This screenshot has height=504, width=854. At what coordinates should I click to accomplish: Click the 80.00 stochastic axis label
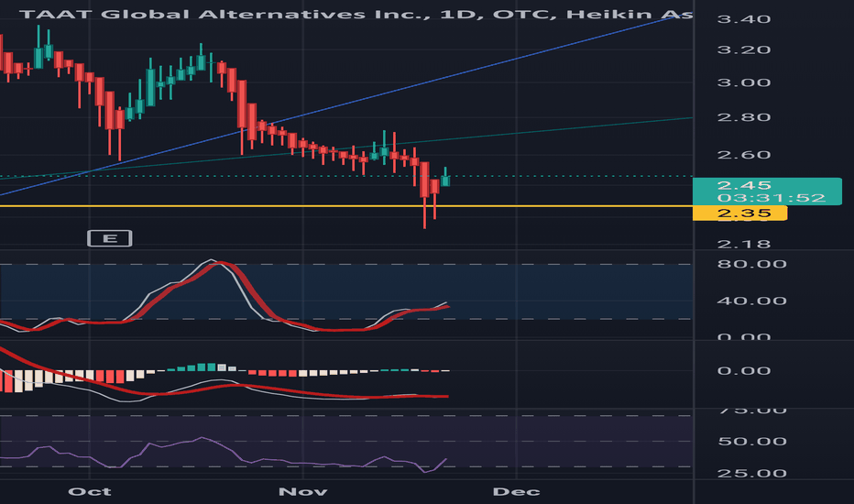click(752, 264)
